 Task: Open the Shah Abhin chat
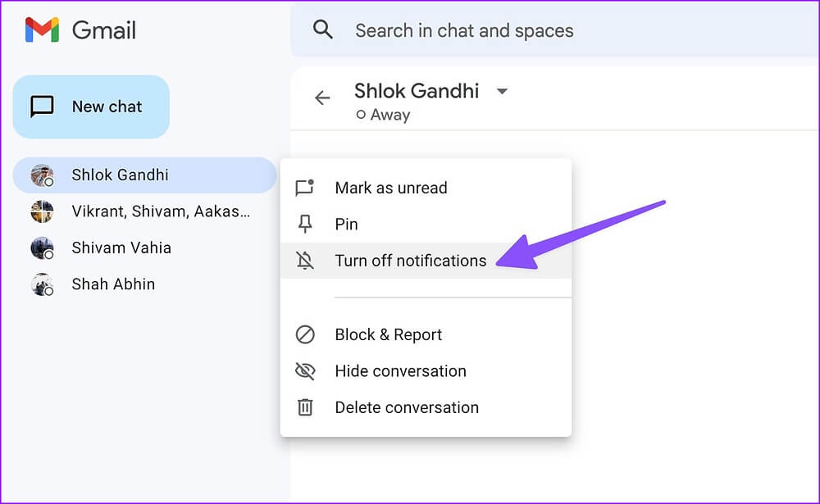point(144,284)
